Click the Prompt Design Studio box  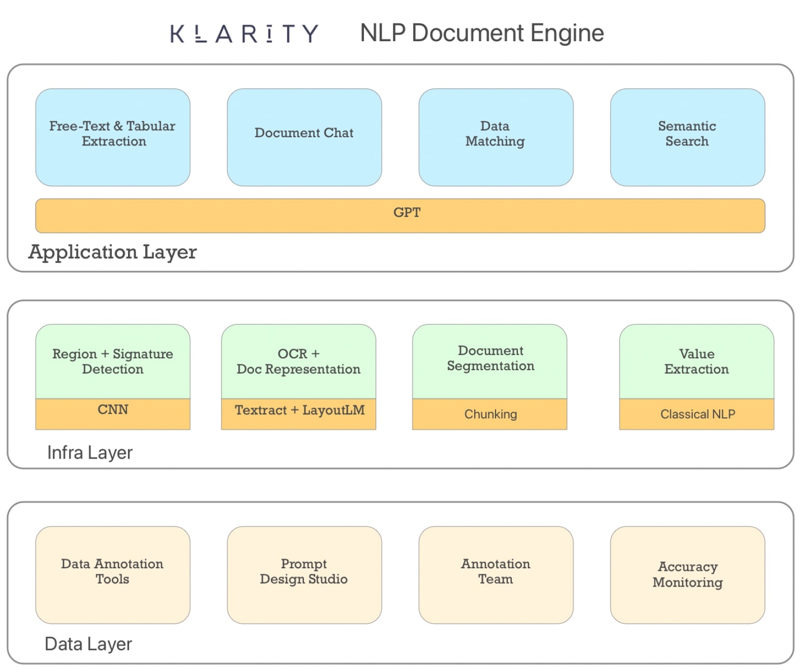coord(304,575)
